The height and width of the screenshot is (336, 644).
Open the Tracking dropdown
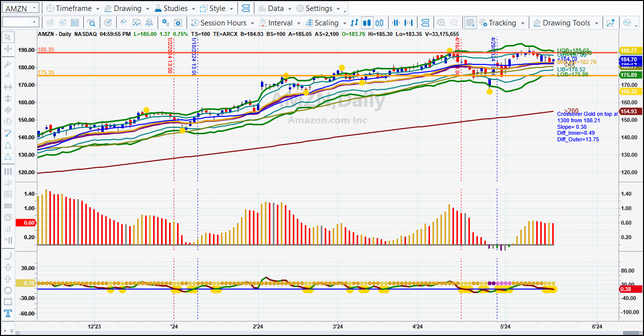pyautogui.click(x=502, y=22)
